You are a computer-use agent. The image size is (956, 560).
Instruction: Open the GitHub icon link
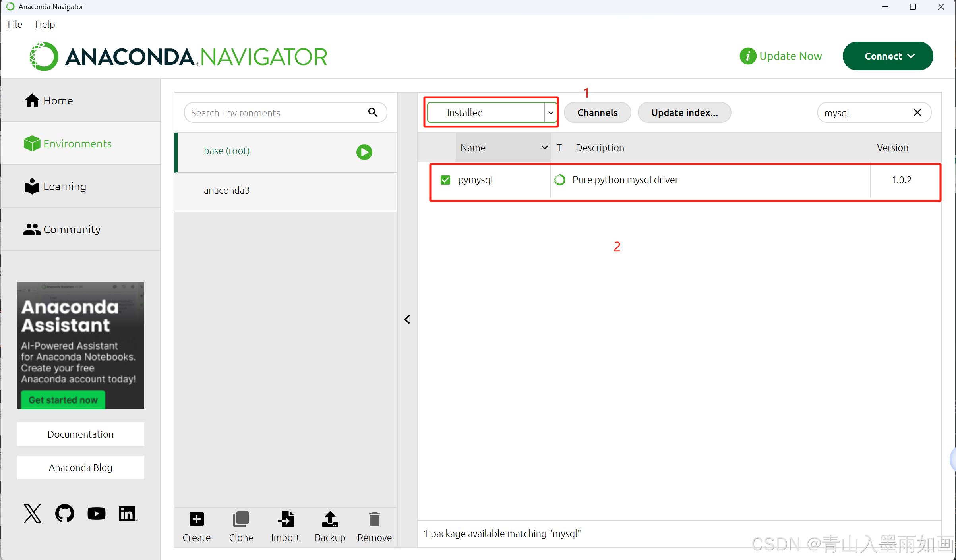tap(64, 514)
